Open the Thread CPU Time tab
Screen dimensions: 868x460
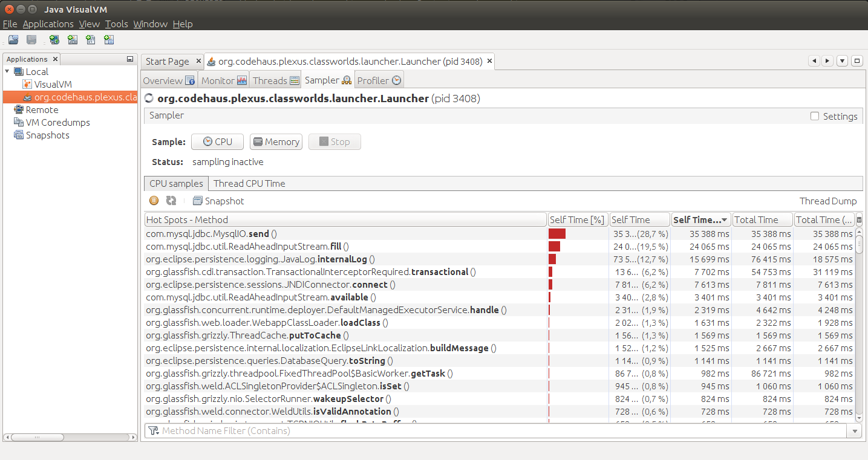point(249,184)
